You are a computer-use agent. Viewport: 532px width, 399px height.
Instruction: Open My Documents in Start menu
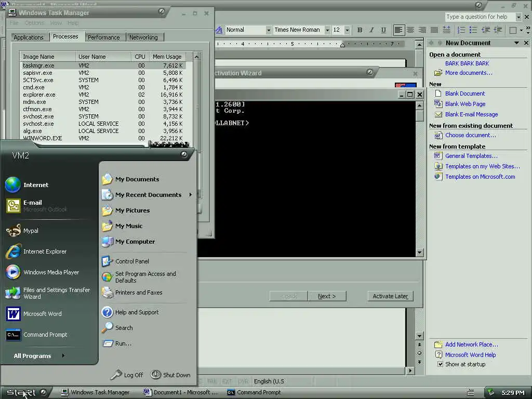tap(130, 179)
